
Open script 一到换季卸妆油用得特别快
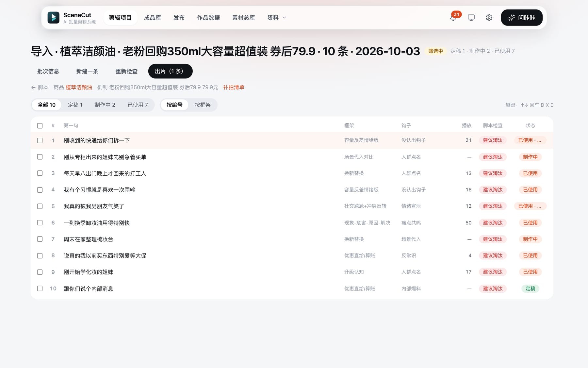point(97,223)
